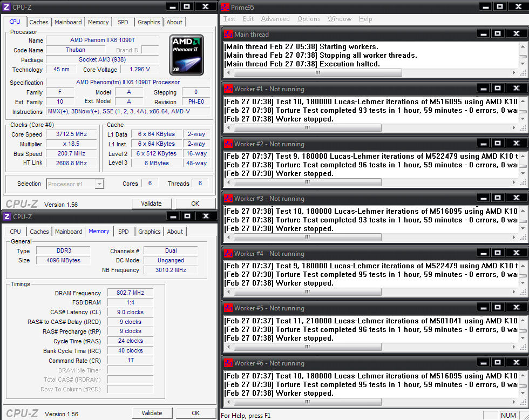Click the CPU-Z icon in the lower CPU-Z window title bar
Image resolution: width=529 pixels, height=420 pixels.
tap(6, 216)
